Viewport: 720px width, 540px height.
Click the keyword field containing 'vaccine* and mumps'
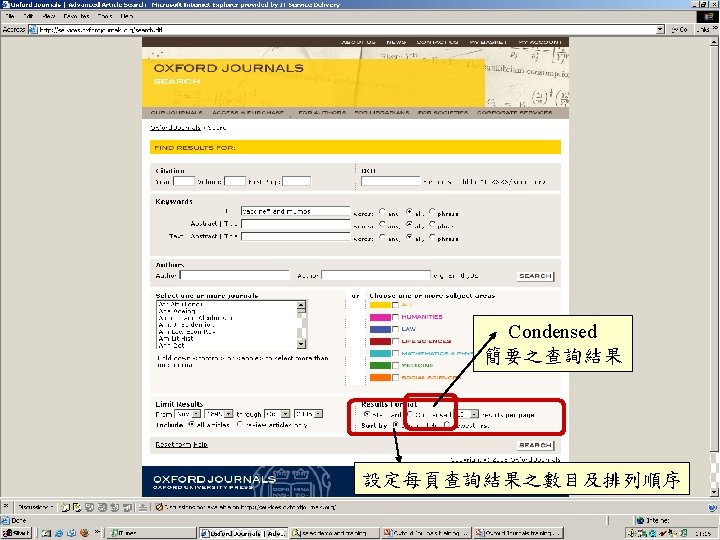click(x=295, y=211)
